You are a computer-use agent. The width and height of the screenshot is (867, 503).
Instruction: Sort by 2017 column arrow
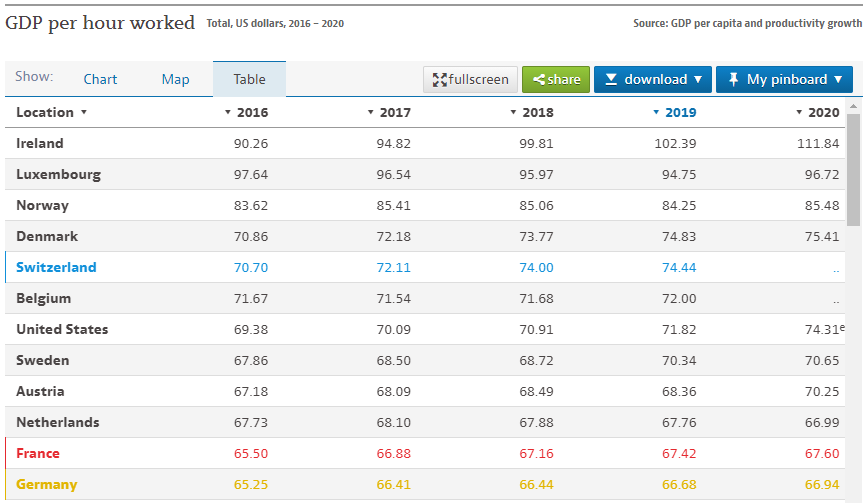(x=371, y=112)
